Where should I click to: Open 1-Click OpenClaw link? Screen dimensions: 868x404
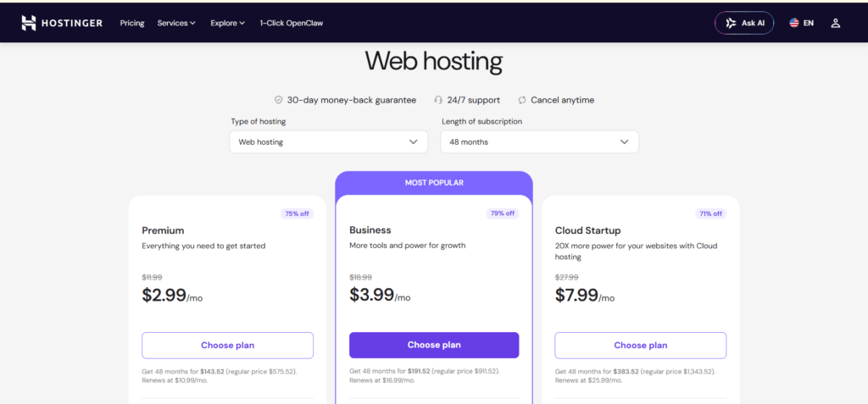292,23
